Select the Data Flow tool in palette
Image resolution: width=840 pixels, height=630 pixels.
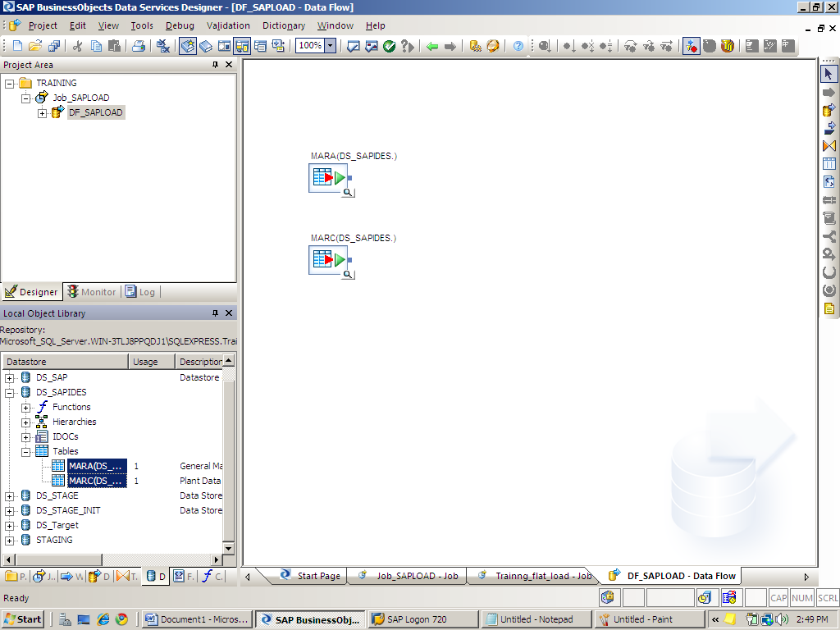point(829,110)
